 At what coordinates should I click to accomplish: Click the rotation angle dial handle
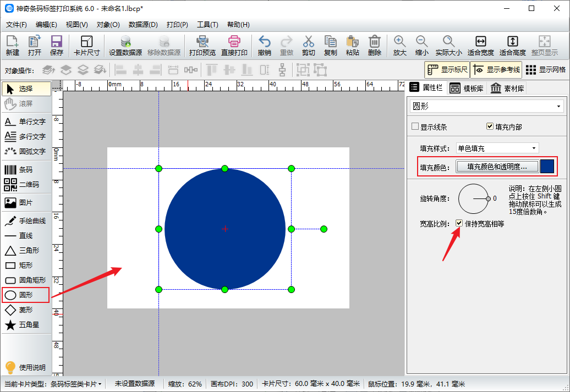(487, 198)
